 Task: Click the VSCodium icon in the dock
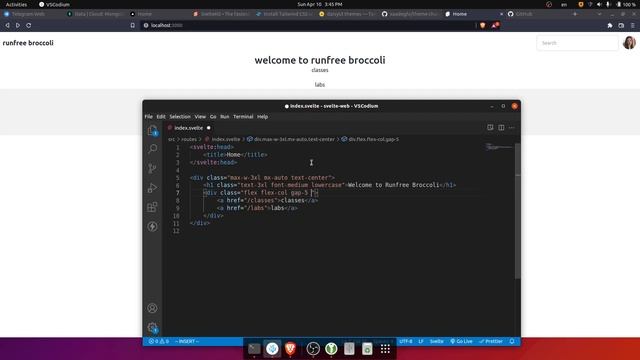coord(272,349)
